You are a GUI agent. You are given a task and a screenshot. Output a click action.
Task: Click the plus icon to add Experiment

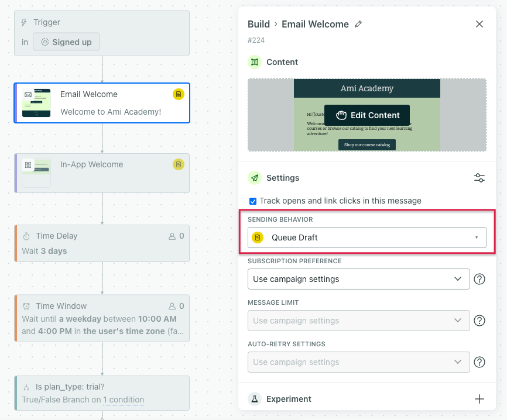point(479,399)
